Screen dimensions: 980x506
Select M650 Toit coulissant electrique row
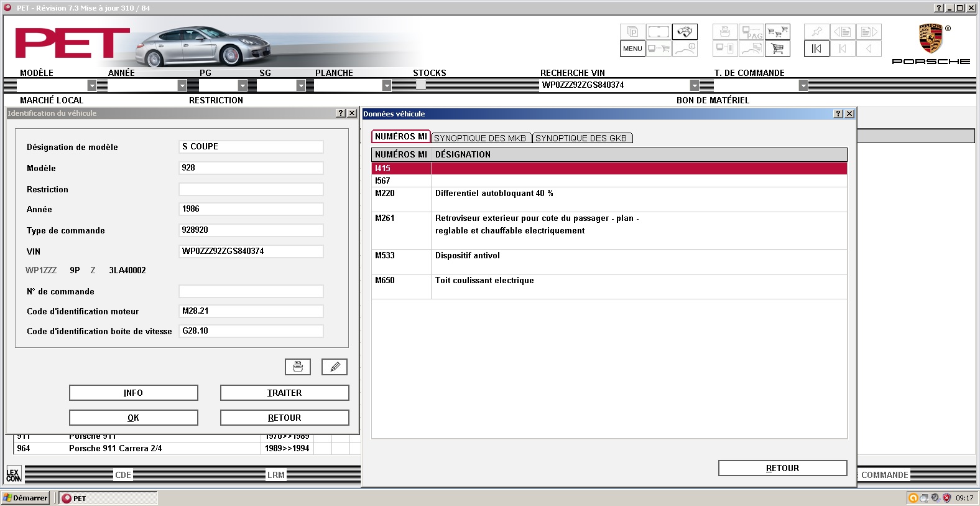(x=609, y=286)
